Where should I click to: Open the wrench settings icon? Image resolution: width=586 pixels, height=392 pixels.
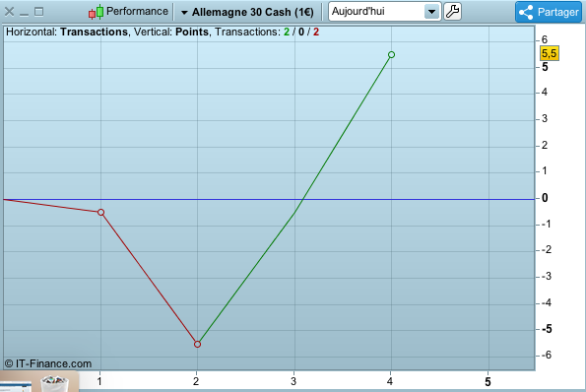pyautogui.click(x=452, y=12)
